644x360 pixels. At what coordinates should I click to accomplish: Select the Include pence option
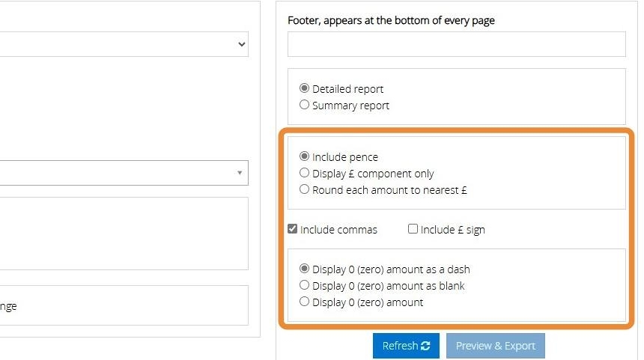tap(304, 156)
